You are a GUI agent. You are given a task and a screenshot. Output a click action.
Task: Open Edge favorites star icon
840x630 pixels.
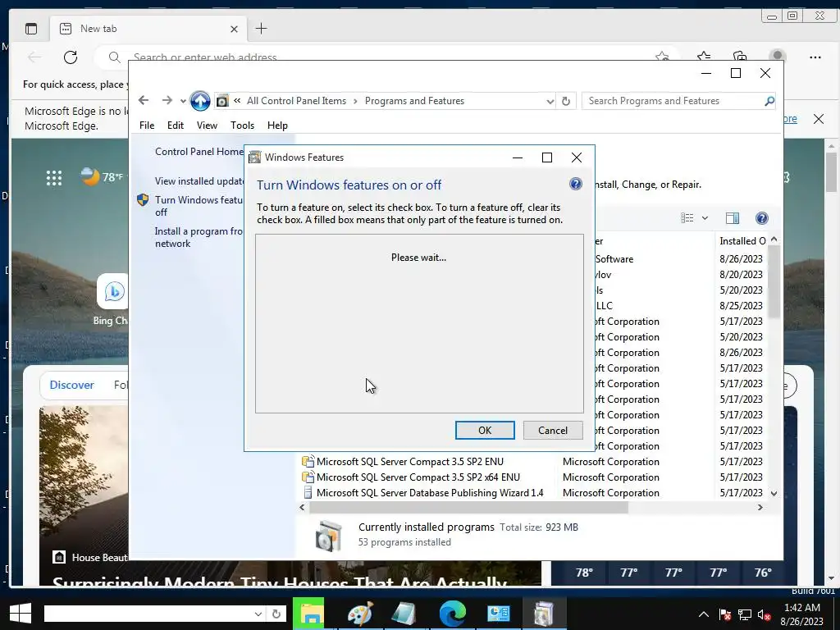click(704, 56)
